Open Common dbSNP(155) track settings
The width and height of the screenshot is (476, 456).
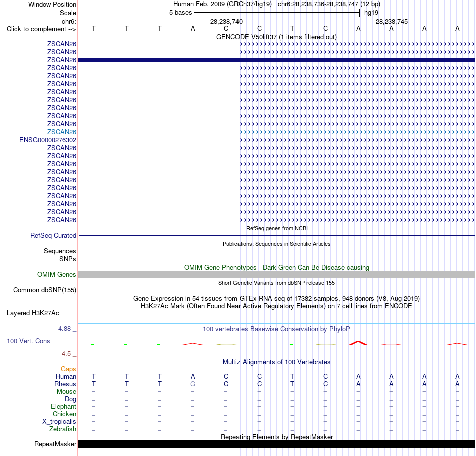[x=45, y=290]
